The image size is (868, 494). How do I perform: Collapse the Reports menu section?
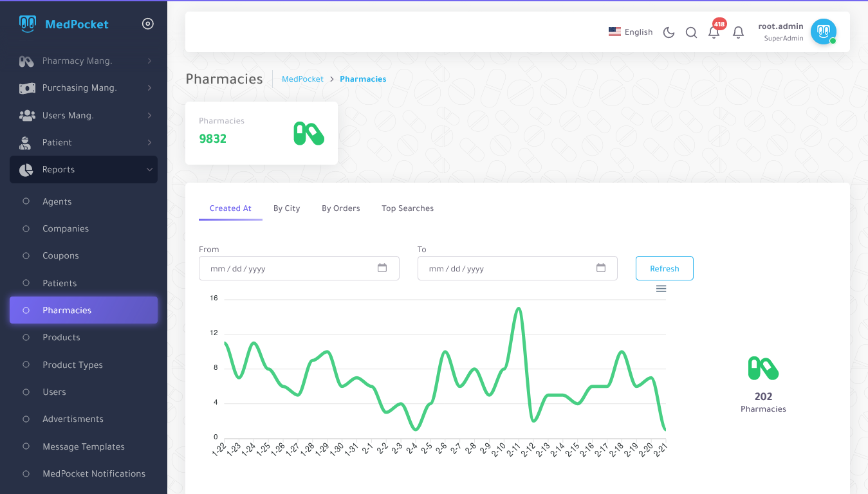click(x=84, y=170)
